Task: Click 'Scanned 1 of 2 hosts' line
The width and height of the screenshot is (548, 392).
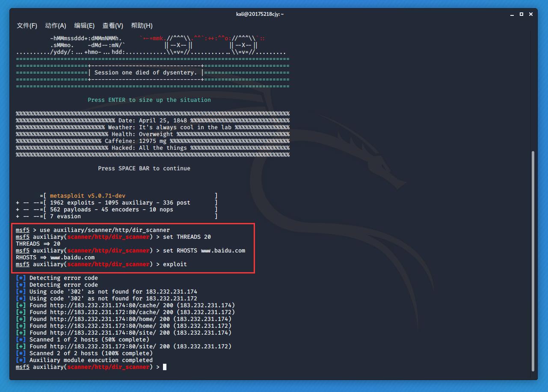Action: coord(83,339)
